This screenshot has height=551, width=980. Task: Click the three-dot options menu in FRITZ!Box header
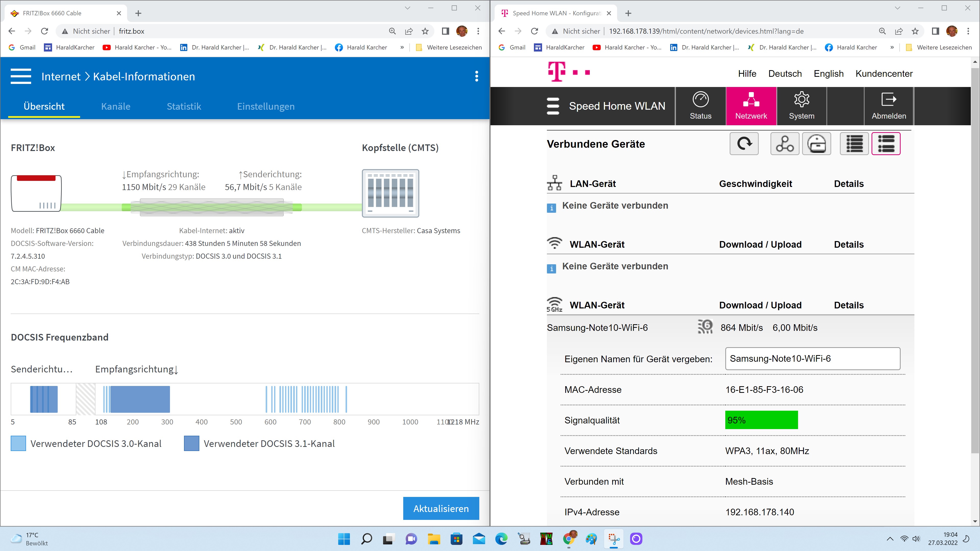pyautogui.click(x=476, y=77)
